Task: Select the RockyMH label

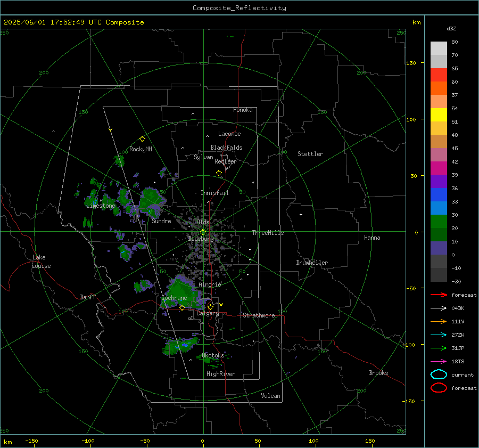Action: pyautogui.click(x=141, y=149)
